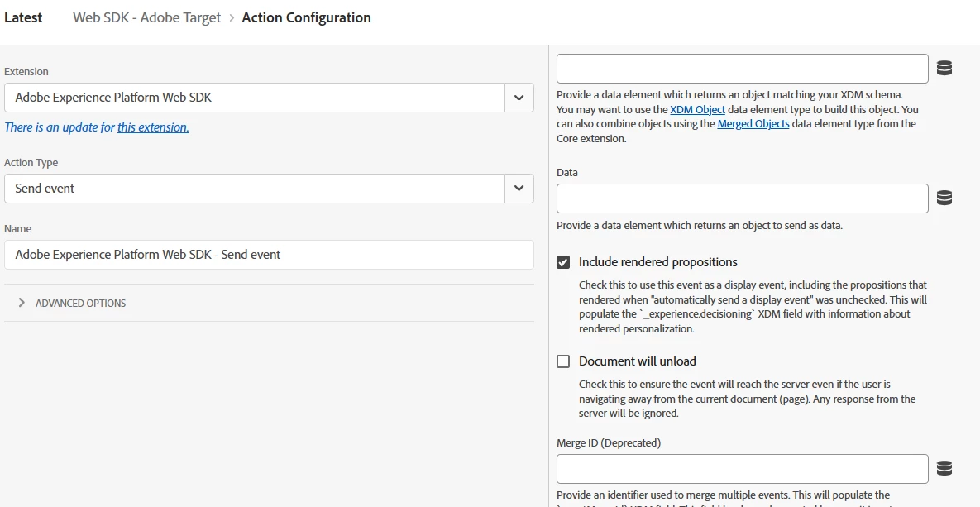This screenshot has width=980, height=507.
Task: Enable Document will unload checkbox
Action: click(x=563, y=361)
